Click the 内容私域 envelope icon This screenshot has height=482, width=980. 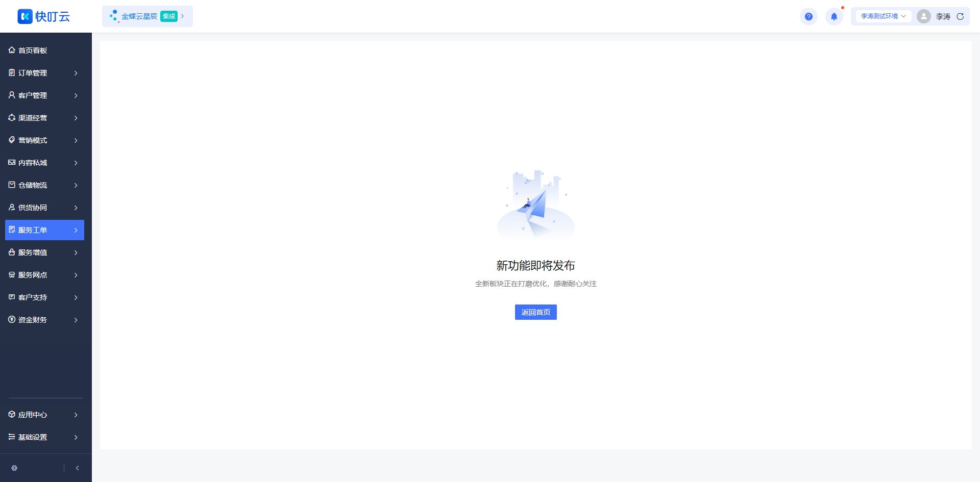pyautogui.click(x=12, y=162)
